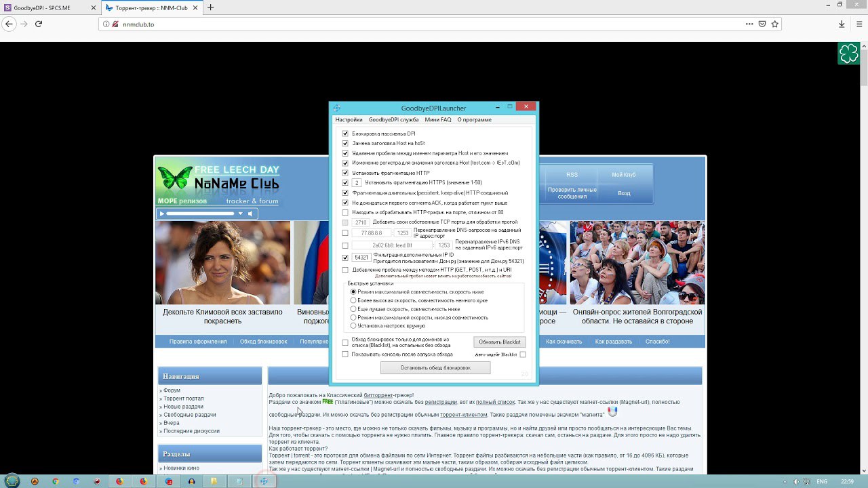The width and height of the screenshot is (868, 488).
Task: Toggle 'Не дожидаться первого сегмента ACK' checkbox
Action: click(x=345, y=203)
